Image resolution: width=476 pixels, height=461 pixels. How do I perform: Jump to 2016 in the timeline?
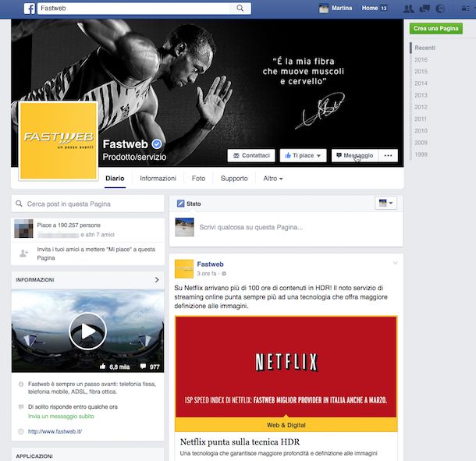pos(421,59)
